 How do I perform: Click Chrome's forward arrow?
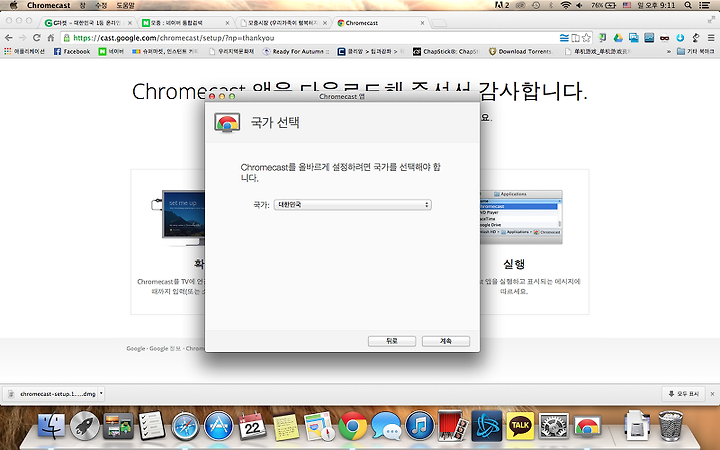coord(22,38)
